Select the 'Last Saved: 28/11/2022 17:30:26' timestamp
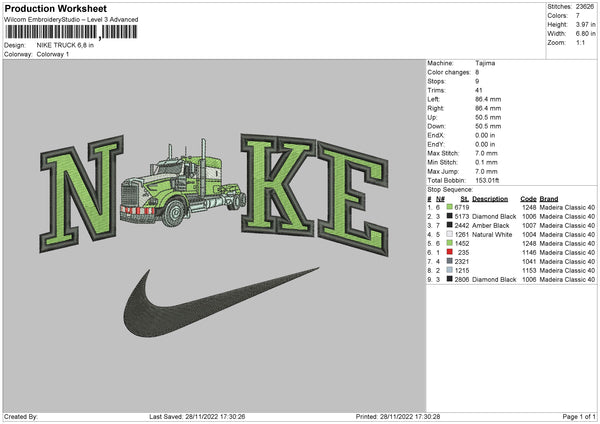600x424 pixels. point(197,416)
